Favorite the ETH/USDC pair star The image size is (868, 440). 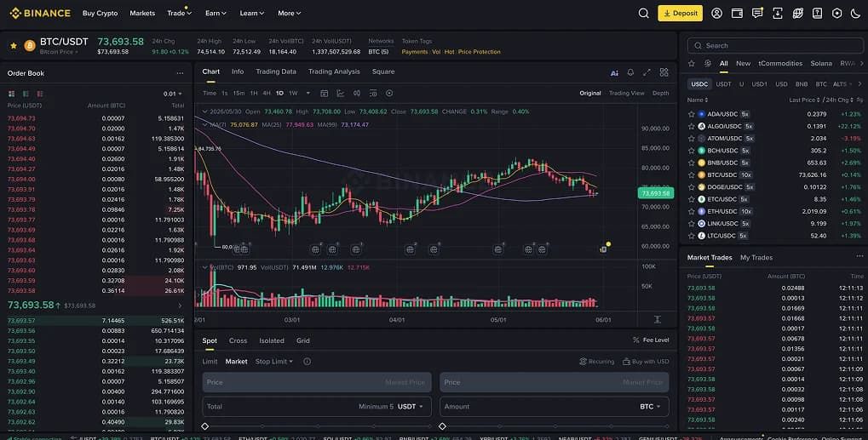coord(692,211)
